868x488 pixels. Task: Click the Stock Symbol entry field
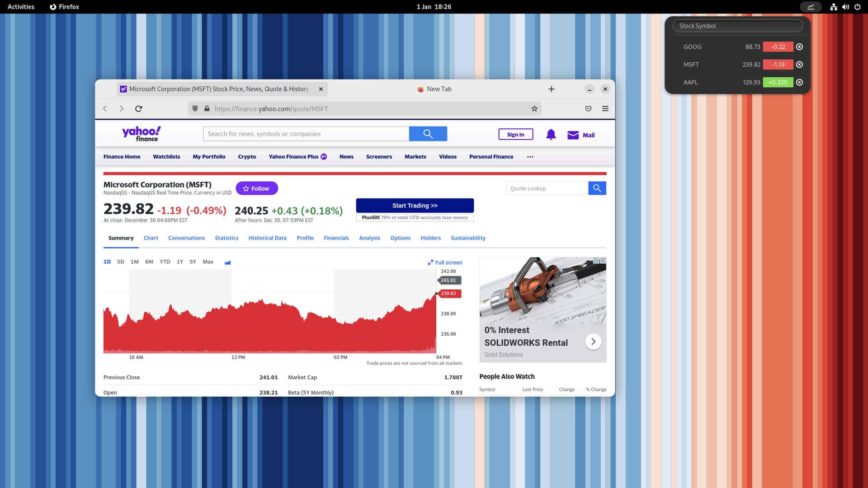coord(737,26)
